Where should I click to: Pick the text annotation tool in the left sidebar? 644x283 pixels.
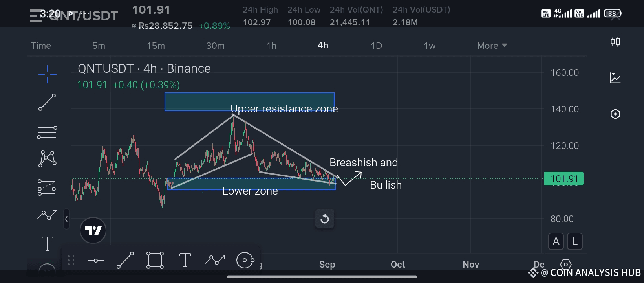(x=48, y=243)
